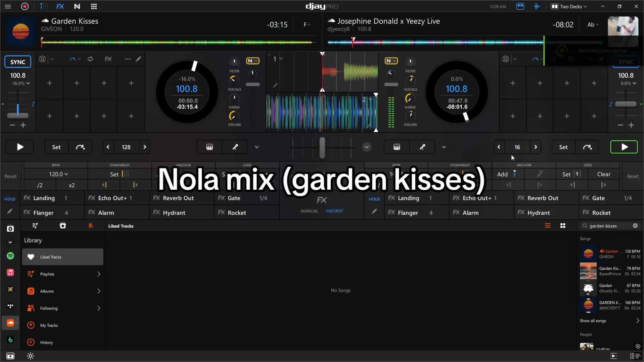This screenshot has width=644, height=362.
Task: Open right deck brush tool icon
Action: 422,147
